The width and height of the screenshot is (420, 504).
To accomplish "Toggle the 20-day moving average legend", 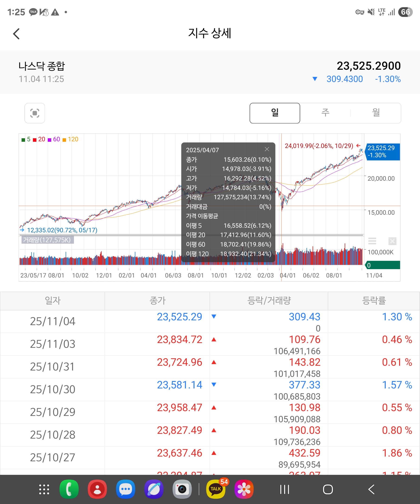I will [39, 139].
